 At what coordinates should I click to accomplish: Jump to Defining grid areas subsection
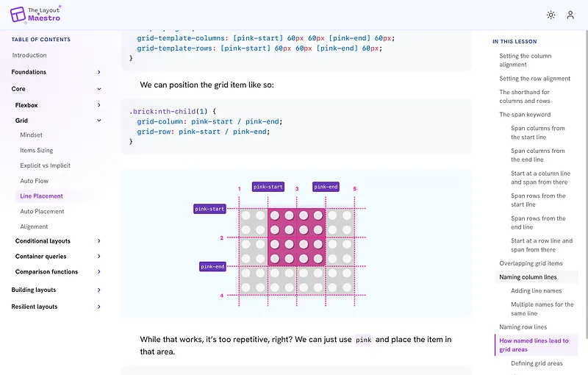click(x=537, y=363)
